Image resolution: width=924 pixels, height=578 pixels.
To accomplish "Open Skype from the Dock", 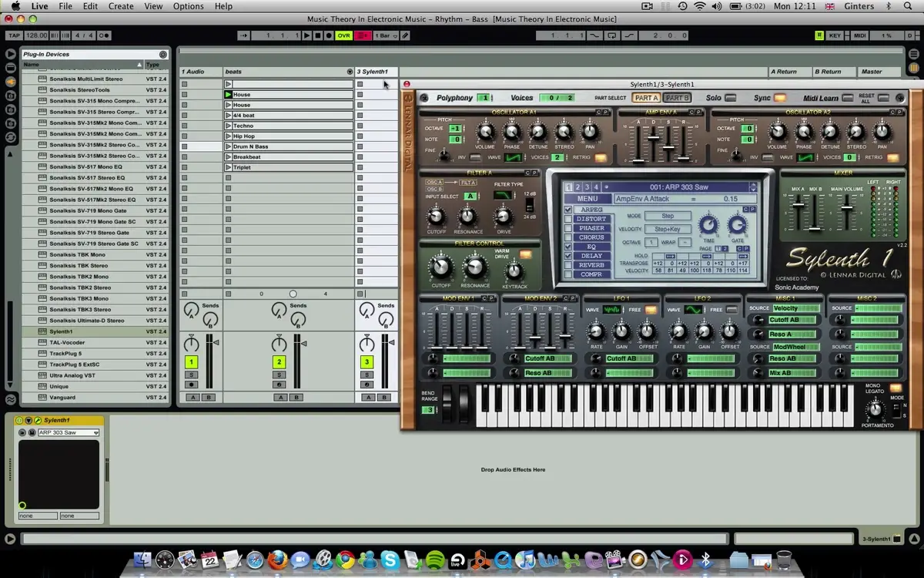I will pyautogui.click(x=390, y=560).
